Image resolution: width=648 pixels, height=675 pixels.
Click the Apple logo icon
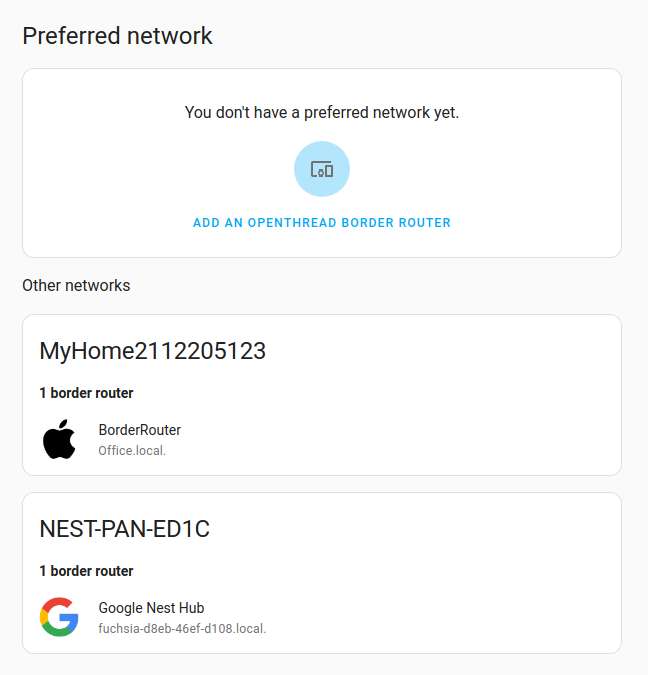[60, 439]
